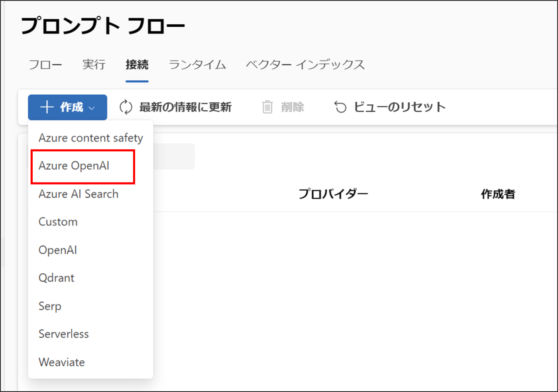Go to the ランタイム tab

click(x=198, y=65)
